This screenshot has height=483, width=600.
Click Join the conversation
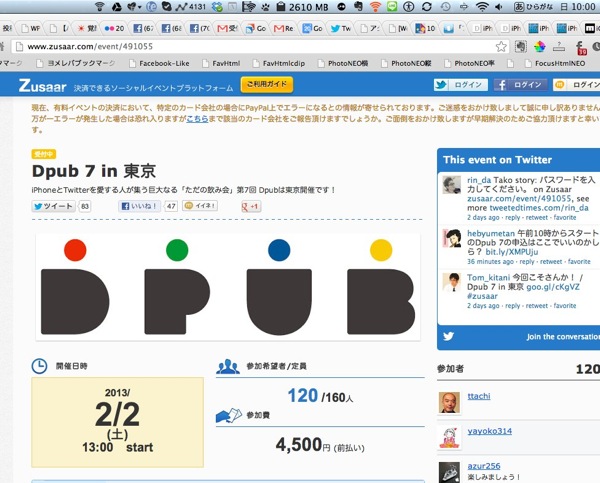pyautogui.click(x=563, y=337)
